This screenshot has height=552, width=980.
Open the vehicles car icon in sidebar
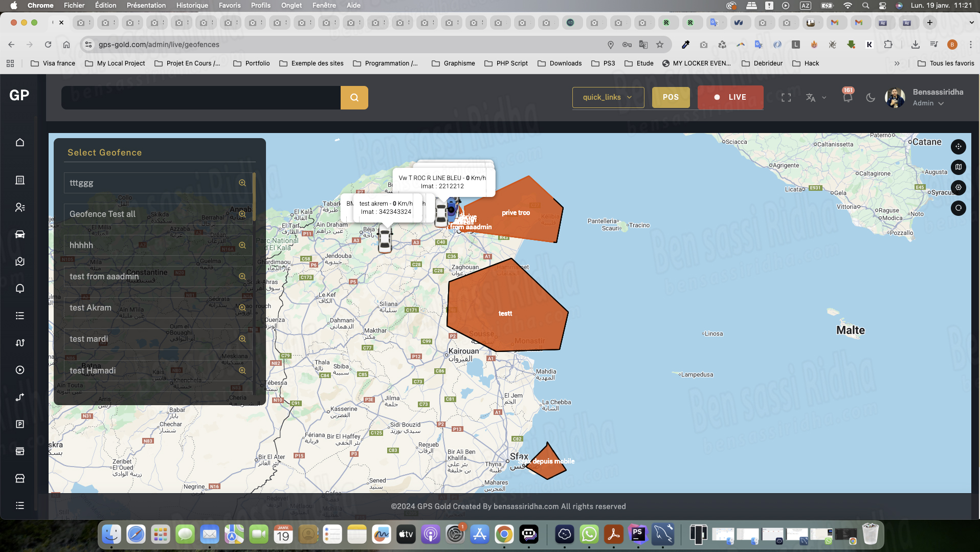(20, 234)
